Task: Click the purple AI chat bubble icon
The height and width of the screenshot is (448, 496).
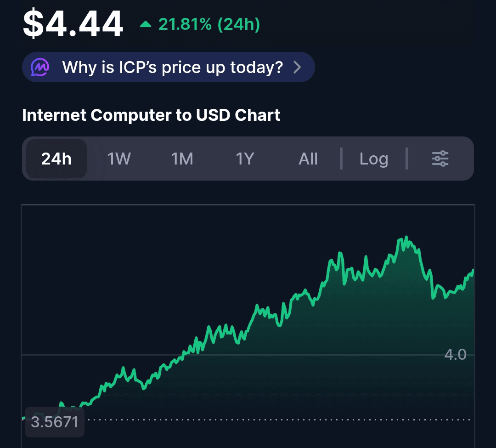Action: (40, 68)
